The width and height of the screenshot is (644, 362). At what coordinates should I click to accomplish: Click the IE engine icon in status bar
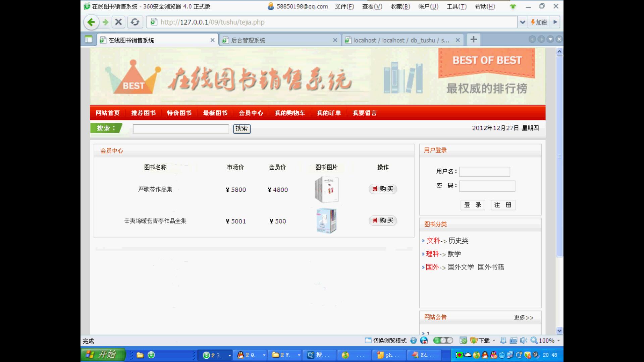click(x=414, y=341)
